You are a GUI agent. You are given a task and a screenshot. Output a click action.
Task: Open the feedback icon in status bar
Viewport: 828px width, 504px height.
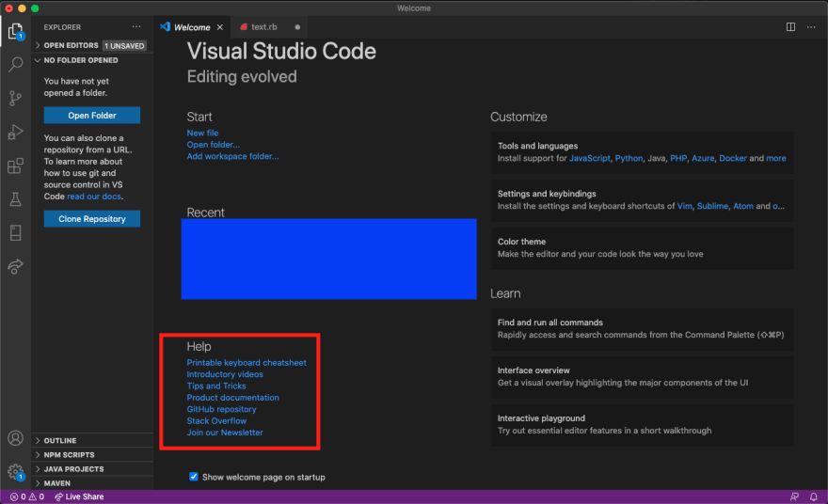click(794, 496)
